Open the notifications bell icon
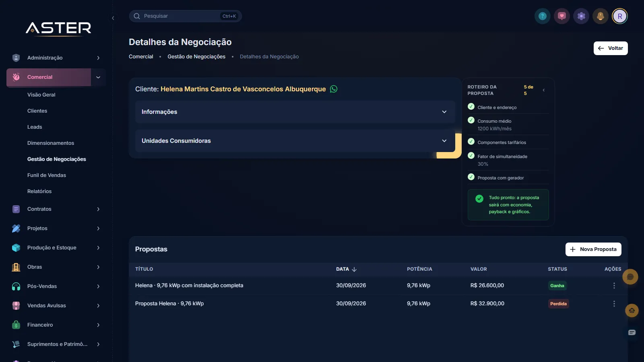This screenshot has width=644, height=362. [601, 16]
